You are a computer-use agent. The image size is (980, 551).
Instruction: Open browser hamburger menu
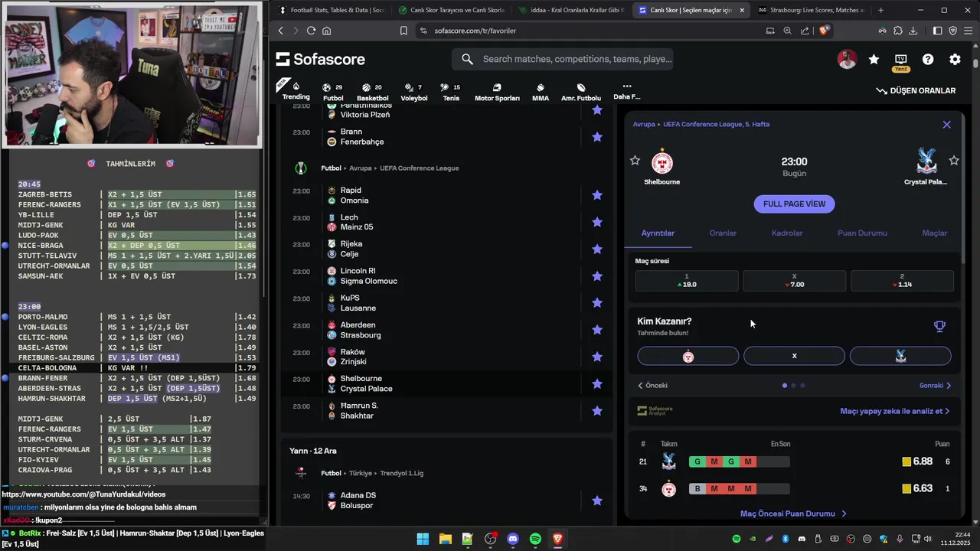[x=969, y=31]
